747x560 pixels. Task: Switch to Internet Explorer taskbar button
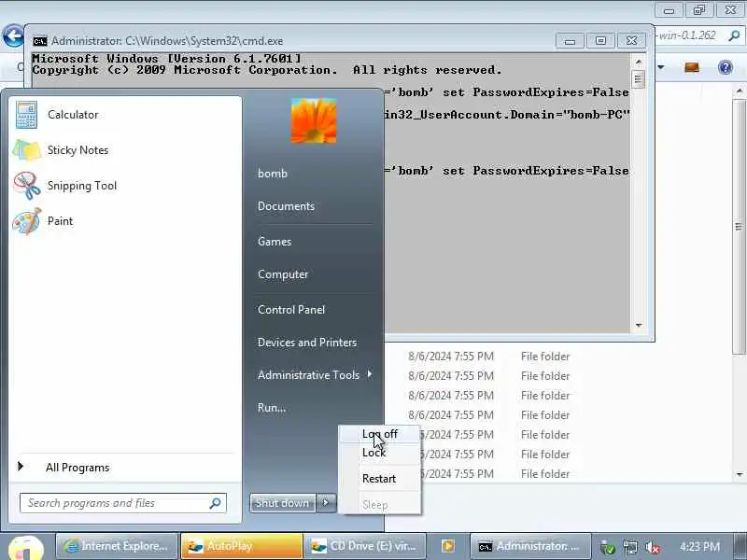pyautogui.click(x=117, y=546)
